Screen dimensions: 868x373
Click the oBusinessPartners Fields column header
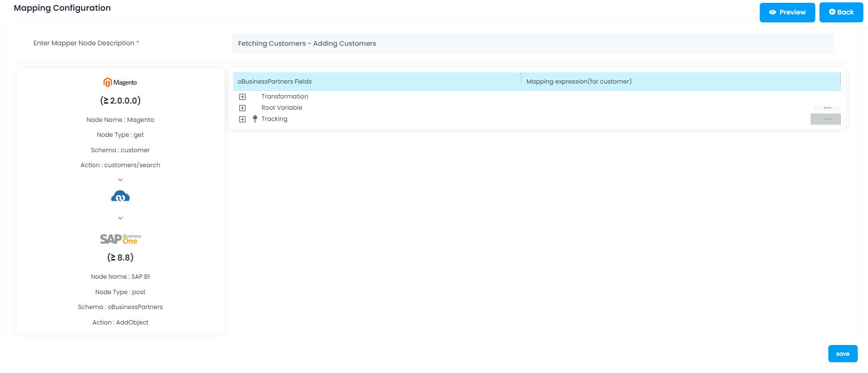pyautogui.click(x=274, y=82)
